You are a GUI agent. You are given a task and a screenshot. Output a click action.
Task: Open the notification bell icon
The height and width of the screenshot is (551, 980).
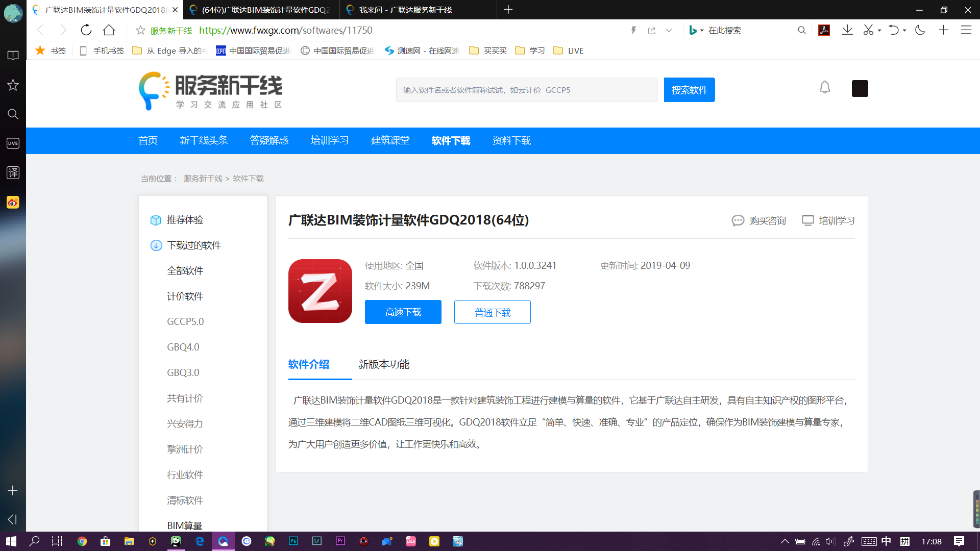[825, 88]
